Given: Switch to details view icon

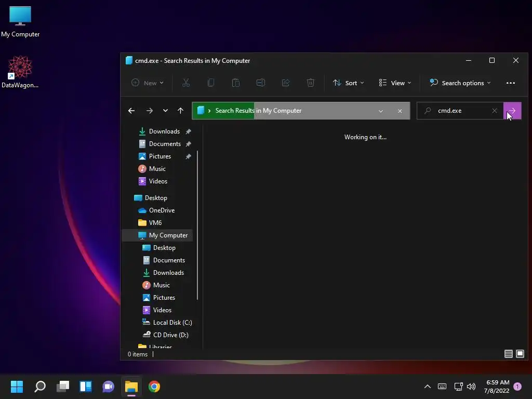Looking at the screenshot, I should [x=508, y=354].
